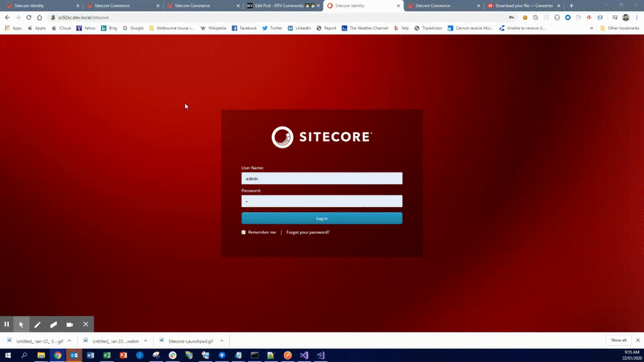
Task: Open the Chrome profile avatar
Action: [626, 18]
